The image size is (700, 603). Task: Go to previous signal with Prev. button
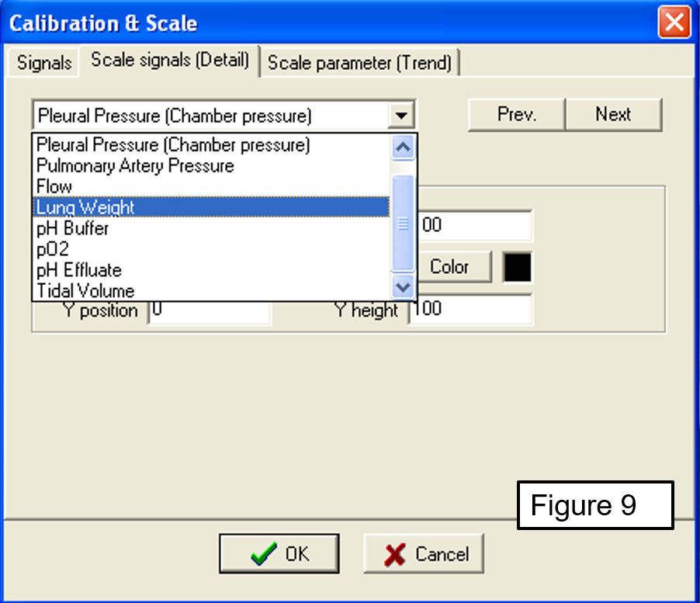516,115
